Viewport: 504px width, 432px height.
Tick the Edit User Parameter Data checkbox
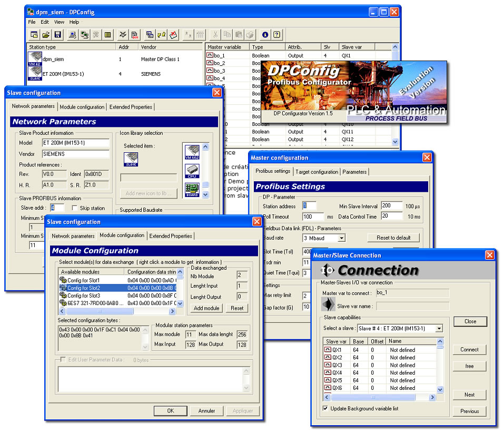coord(63,359)
